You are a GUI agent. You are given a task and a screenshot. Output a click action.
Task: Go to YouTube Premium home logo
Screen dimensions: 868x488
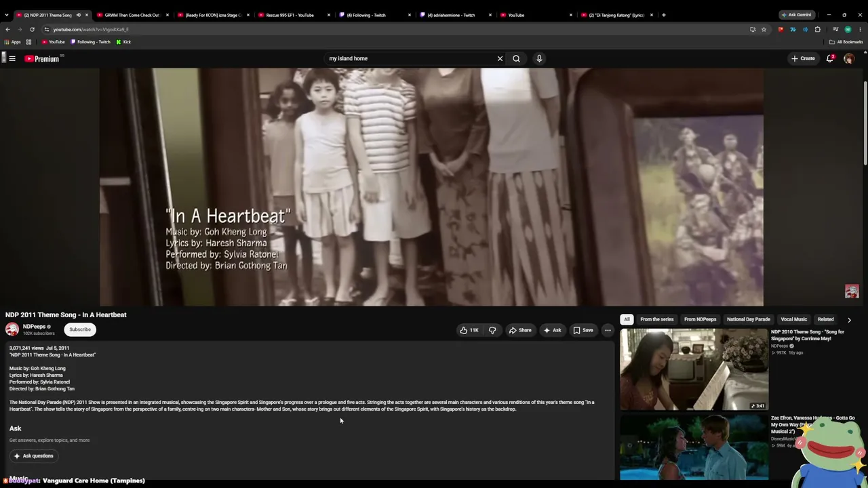click(x=42, y=59)
